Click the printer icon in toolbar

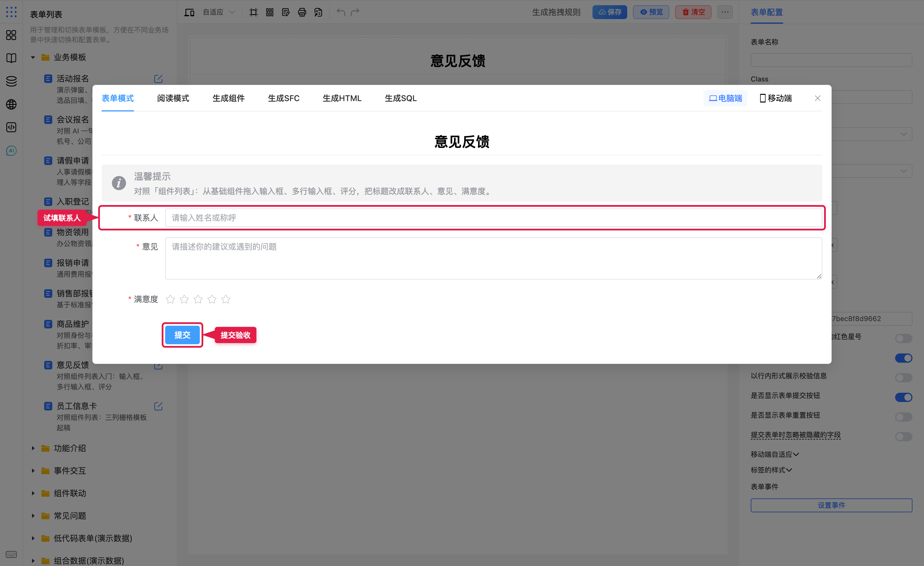click(302, 12)
